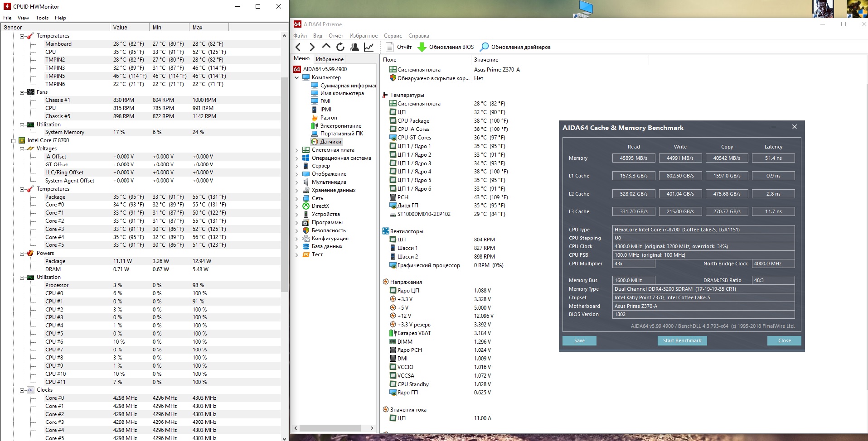The height and width of the screenshot is (441, 868).
Task: Open HWMonitor File menu
Action: point(7,18)
